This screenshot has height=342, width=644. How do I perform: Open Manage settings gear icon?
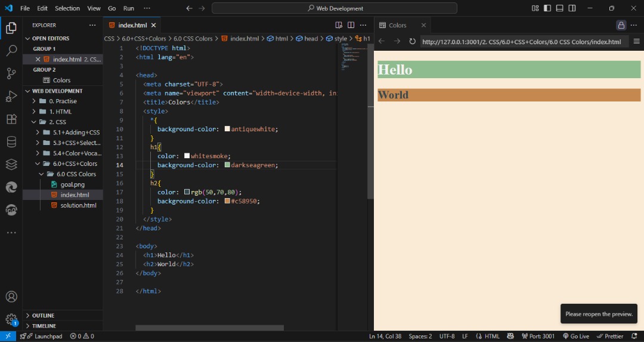coord(11,319)
